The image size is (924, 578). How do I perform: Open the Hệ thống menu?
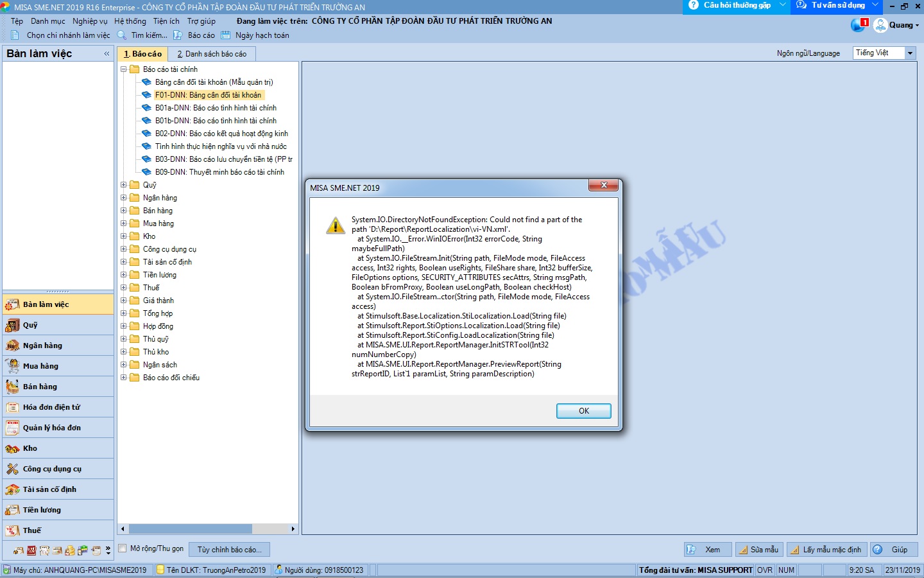(x=130, y=21)
